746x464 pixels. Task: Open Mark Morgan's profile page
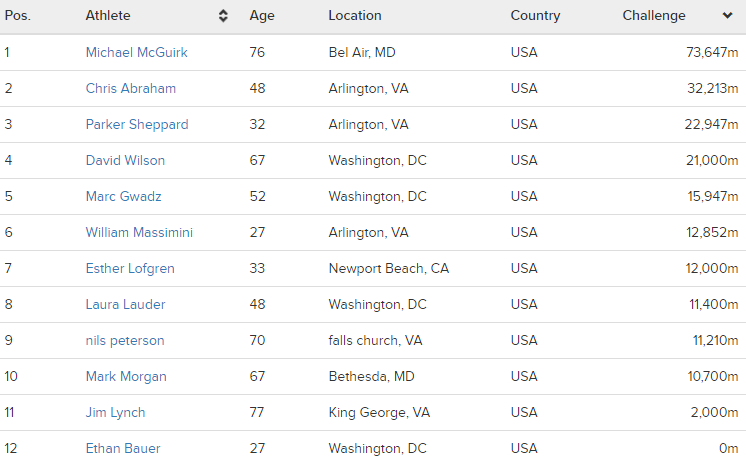click(x=126, y=376)
